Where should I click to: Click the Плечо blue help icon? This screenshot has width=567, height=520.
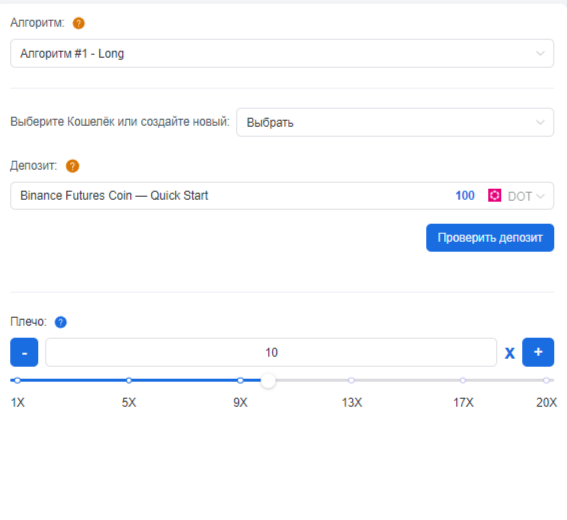point(61,322)
